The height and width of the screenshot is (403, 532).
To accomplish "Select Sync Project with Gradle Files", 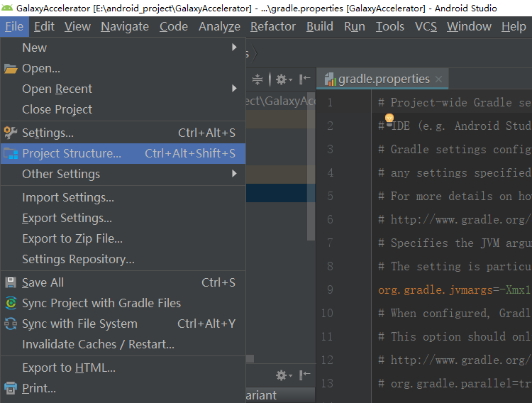I will (x=123, y=303).
